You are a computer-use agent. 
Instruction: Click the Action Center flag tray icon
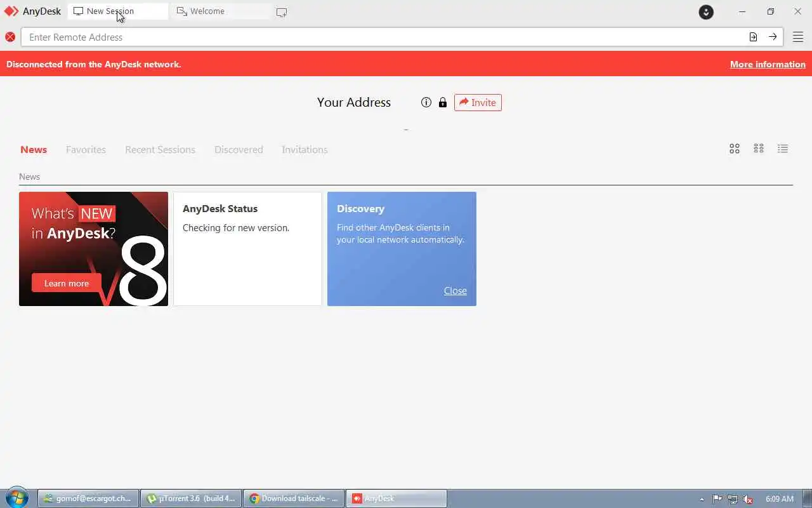(x=717, y=499)
